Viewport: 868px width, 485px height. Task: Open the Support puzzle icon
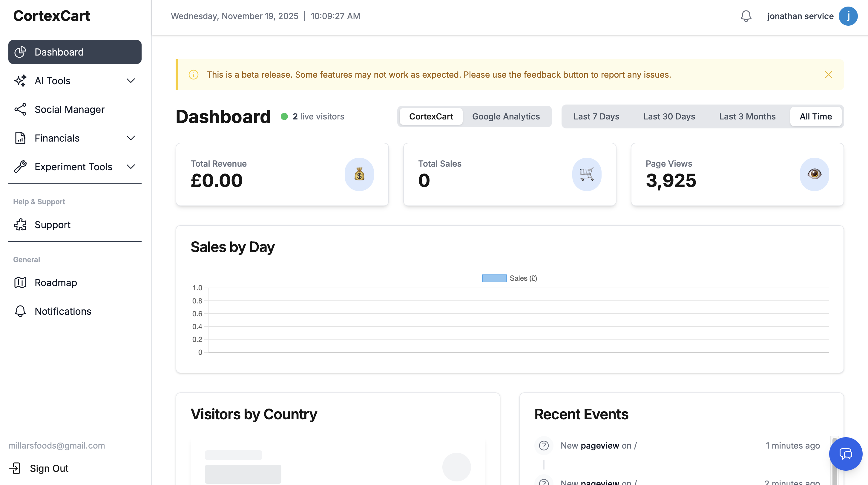click(20, 225)
